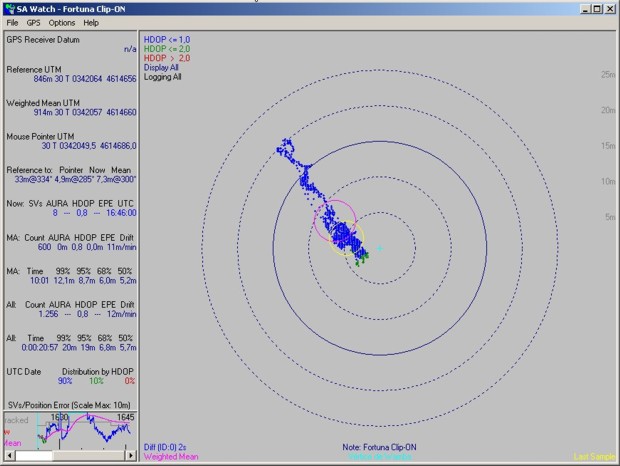
Task: Open the GPS menu
Action: 34,23
